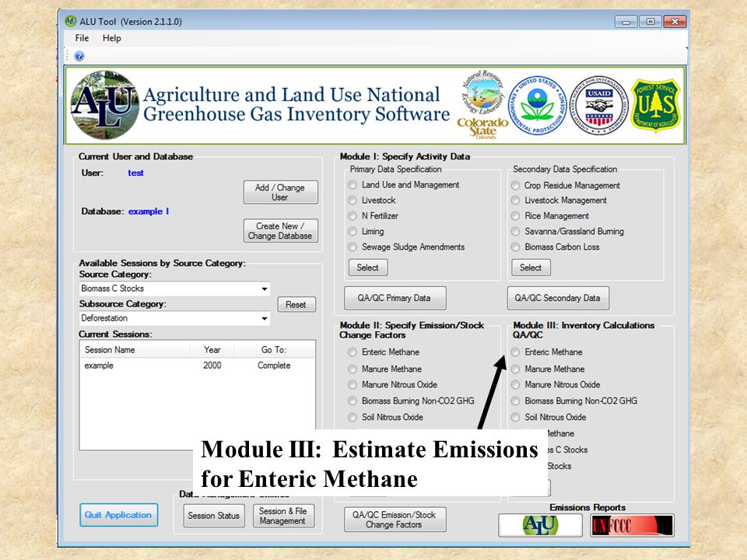
Task: Click the Reset button
Action: pyautogui.click(x=296, y=305)
